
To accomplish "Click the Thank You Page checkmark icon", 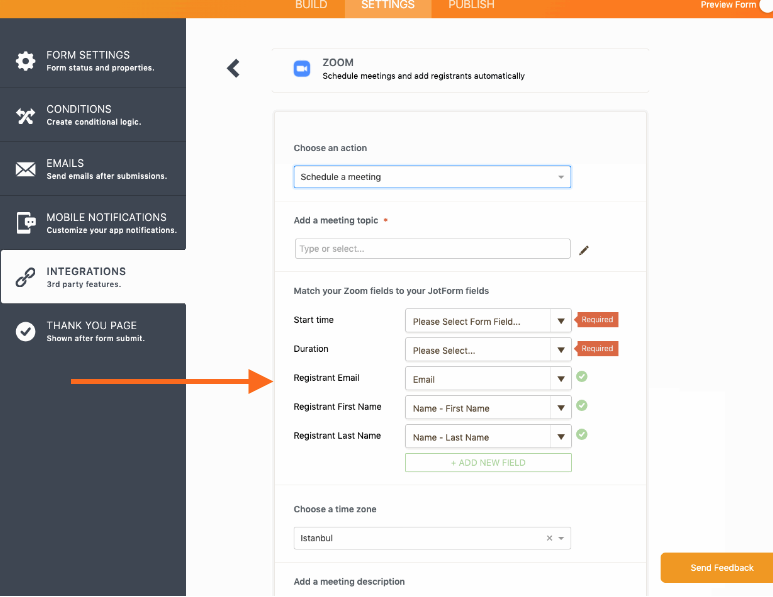I will (25, 331).
